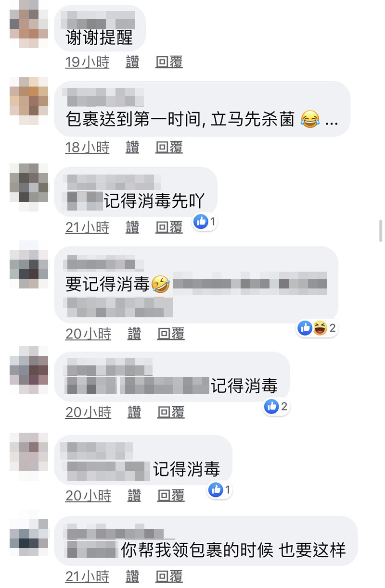
Task: Open the 18小時 timestamp link
Action: coord(88,148)
